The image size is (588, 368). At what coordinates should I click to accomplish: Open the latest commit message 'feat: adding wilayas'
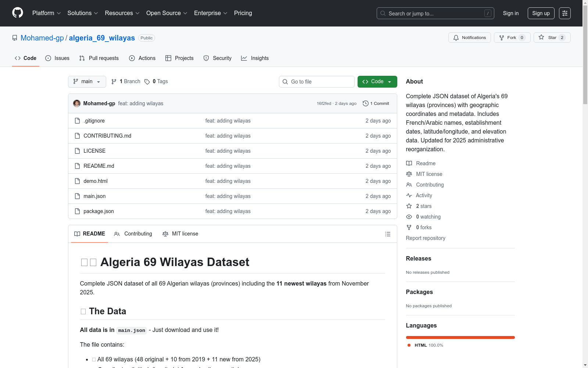point(141,103)
